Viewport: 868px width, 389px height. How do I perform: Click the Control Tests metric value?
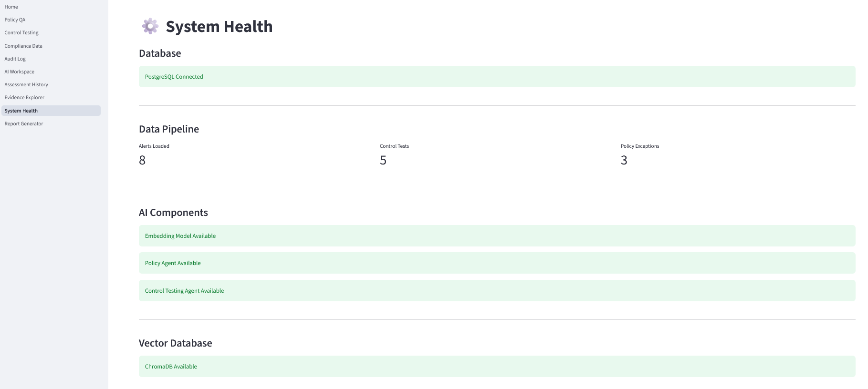[x=383, y=160]
